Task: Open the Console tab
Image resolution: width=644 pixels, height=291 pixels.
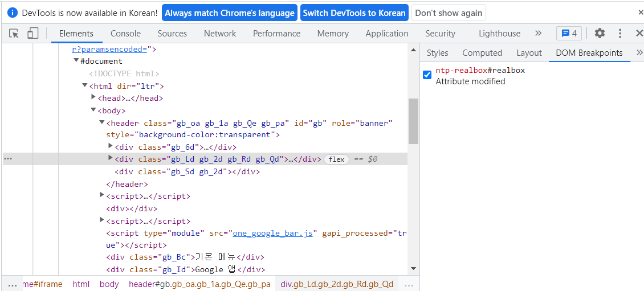Action: (x=126, y=34)
